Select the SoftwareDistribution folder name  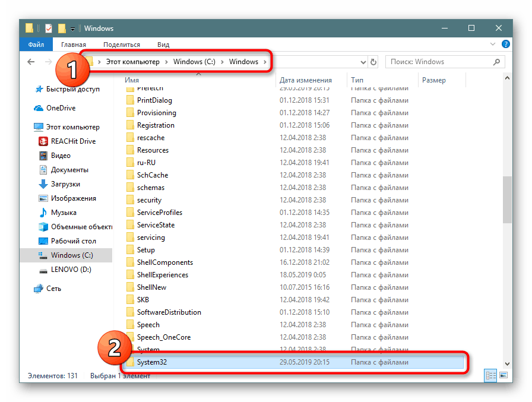click(169, 312)
